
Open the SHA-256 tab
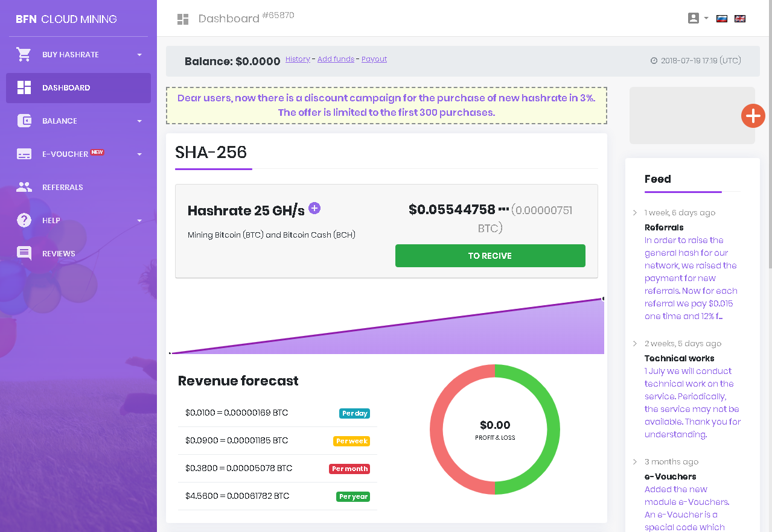click(x=211, y=152)
